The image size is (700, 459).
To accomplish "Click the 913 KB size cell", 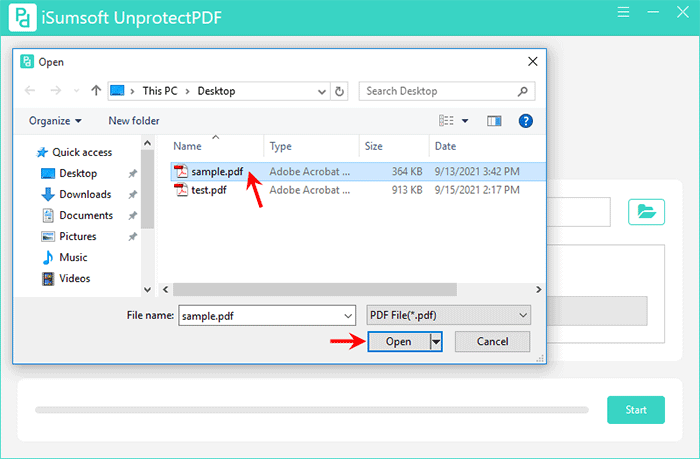I will coord(407,190).
